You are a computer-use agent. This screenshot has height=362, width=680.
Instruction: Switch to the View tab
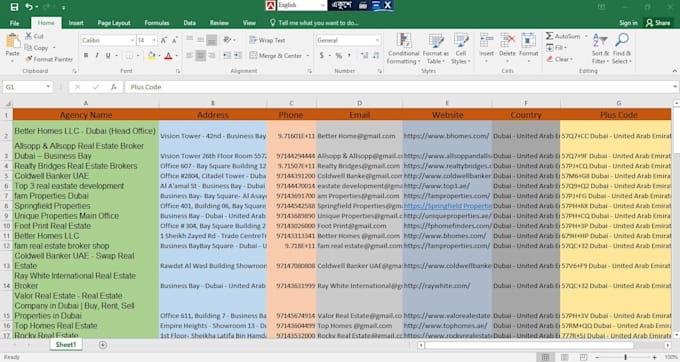click(249, 23)
